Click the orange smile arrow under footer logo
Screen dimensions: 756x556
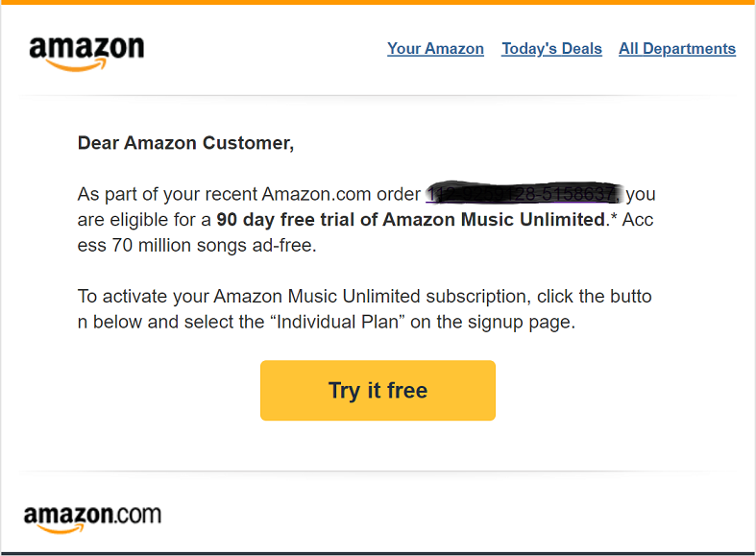coord(61,529)
